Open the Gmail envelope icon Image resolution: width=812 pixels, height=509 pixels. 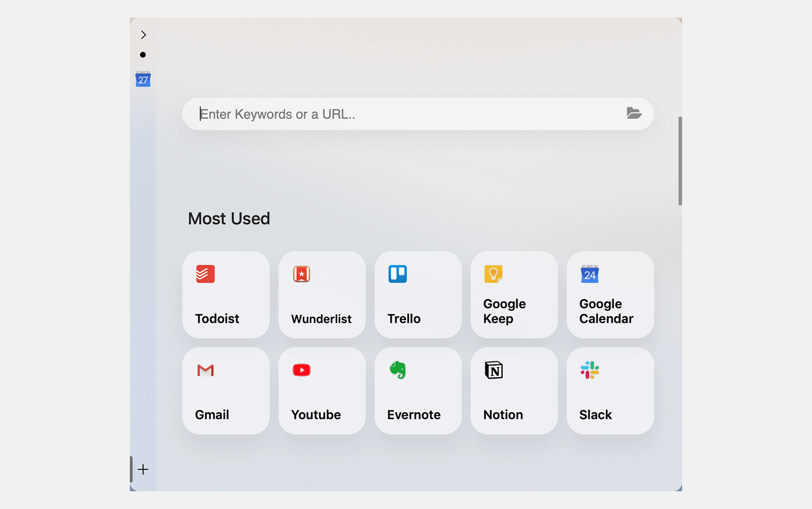coord(205,370)
